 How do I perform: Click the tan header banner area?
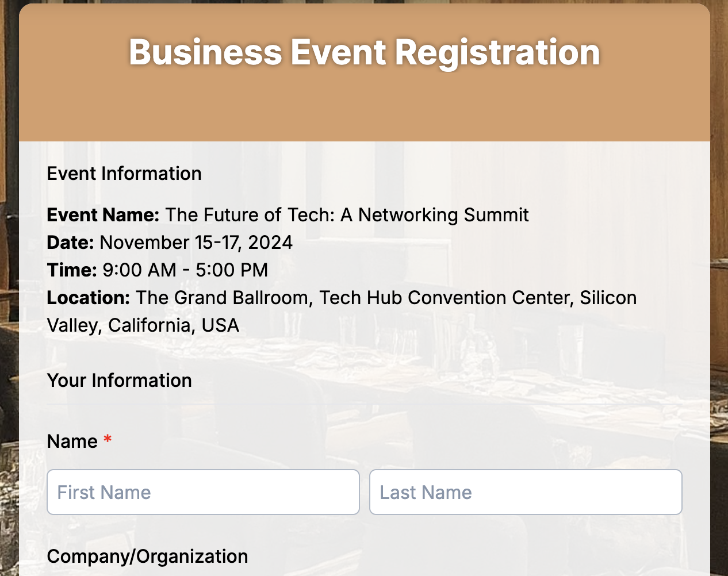coord(363,109)
